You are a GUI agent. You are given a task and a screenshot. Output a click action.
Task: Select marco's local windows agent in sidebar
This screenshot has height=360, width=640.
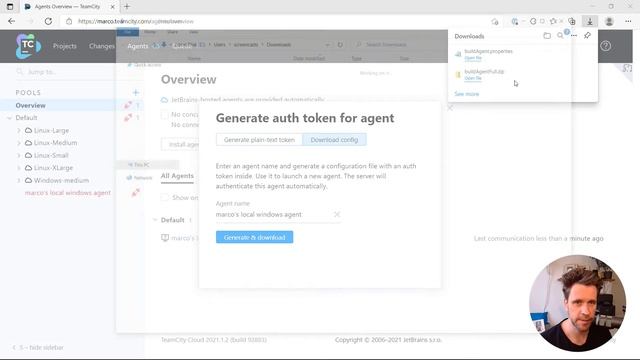point(68,193)
